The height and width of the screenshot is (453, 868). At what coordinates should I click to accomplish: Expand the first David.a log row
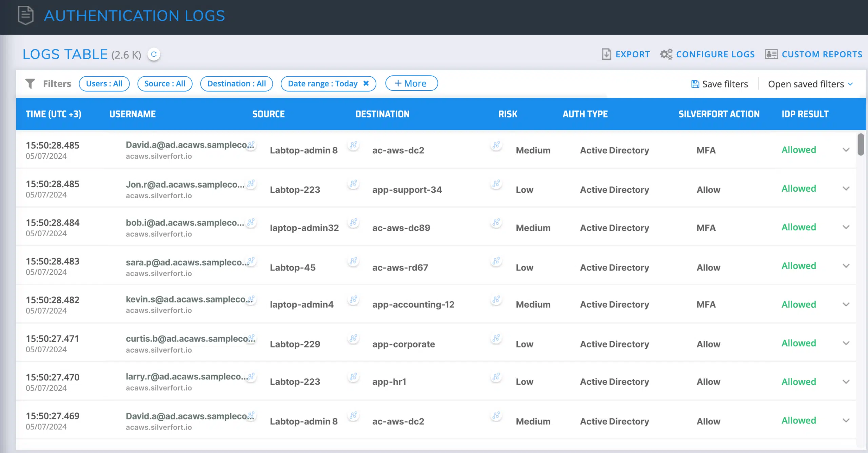tap(846, 150)
